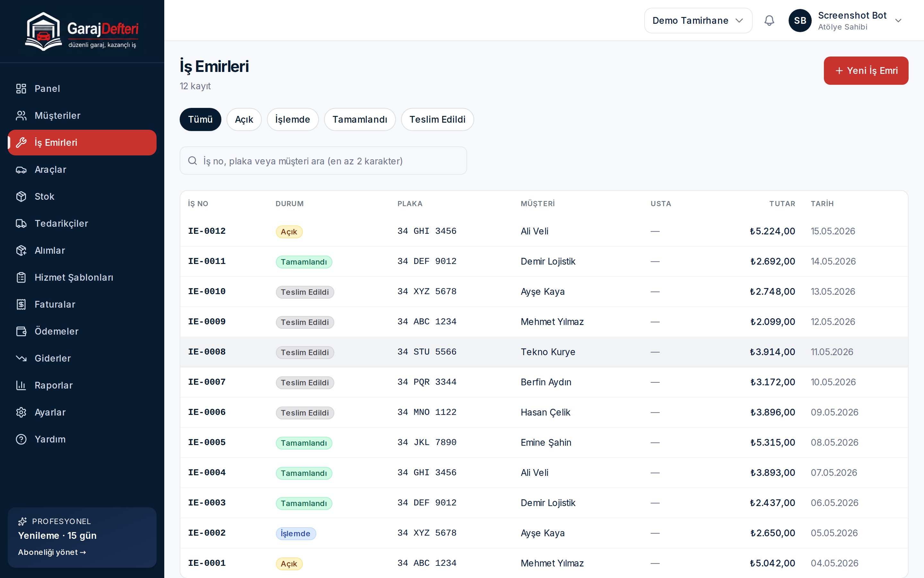This screenshot has height=578, width=924.
Task: Open Ayarlar settings page
Action: tap(82, 412)
